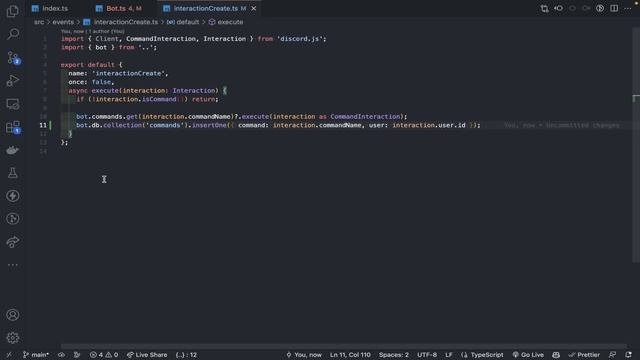
Task: Open the Extensions view in activity bar
Action: point(13,127)
